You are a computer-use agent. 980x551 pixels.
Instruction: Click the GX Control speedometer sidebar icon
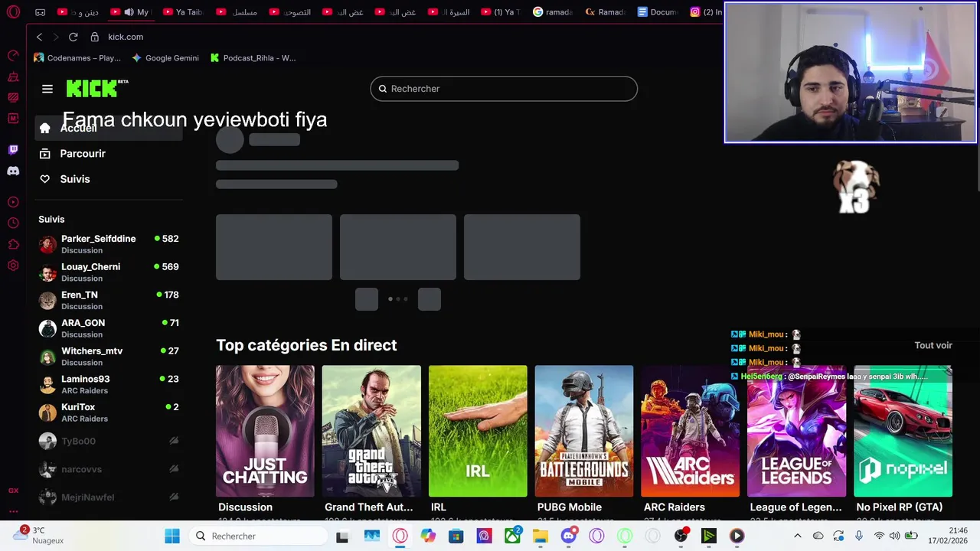point(13,56)
